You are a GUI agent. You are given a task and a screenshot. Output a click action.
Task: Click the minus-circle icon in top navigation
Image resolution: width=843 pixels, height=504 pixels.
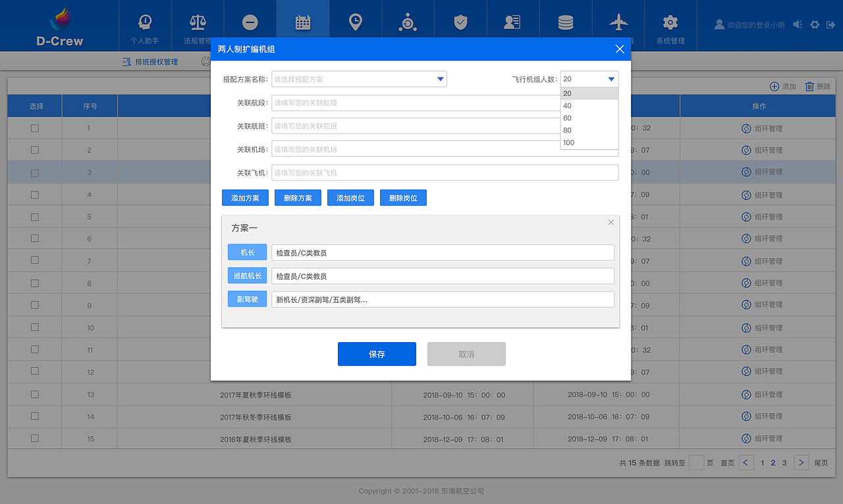click(x=250, y=23)
